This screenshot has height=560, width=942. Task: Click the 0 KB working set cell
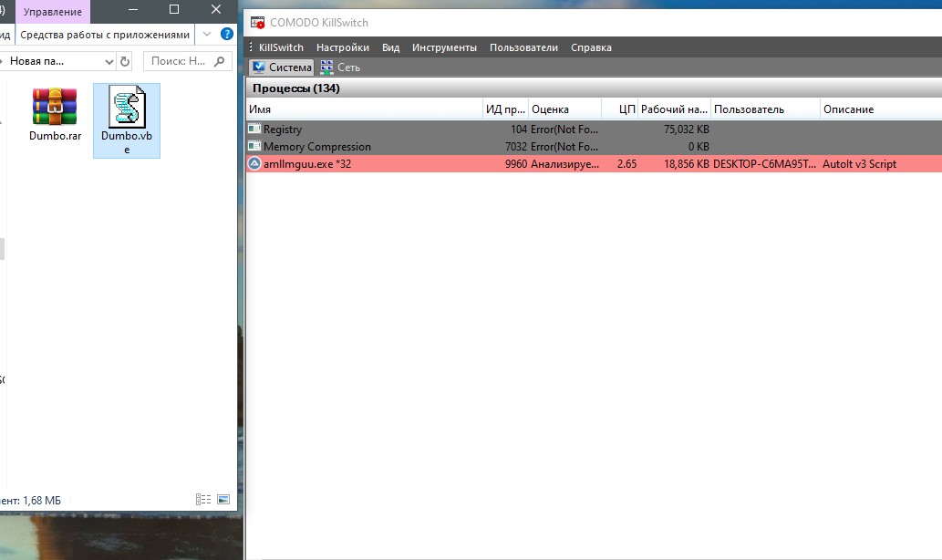coord(699,147)
